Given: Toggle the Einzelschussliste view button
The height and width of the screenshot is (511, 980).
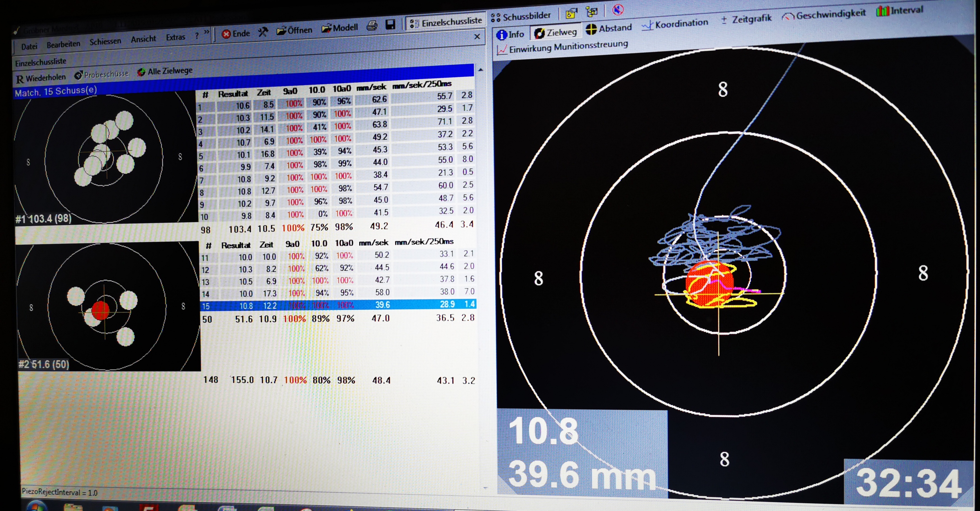Looking at the screenshot, I should 445,22.
